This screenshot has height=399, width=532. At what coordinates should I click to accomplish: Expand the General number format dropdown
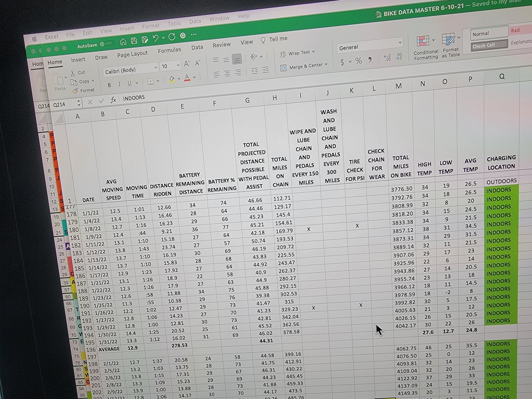(400, 43)
